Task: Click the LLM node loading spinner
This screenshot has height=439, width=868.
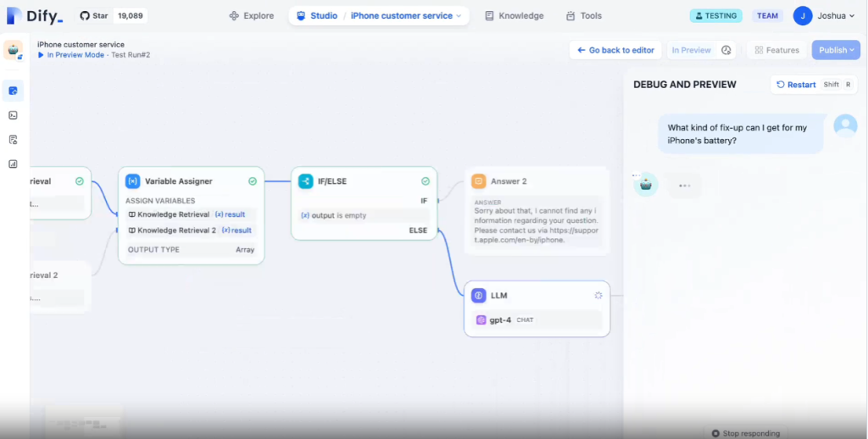Action: point(598,296)
